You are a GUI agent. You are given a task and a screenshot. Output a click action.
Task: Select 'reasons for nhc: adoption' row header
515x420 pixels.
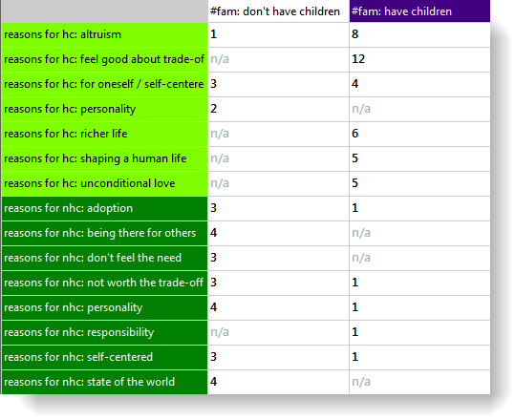pyautogui.click(x=105, y=208)
